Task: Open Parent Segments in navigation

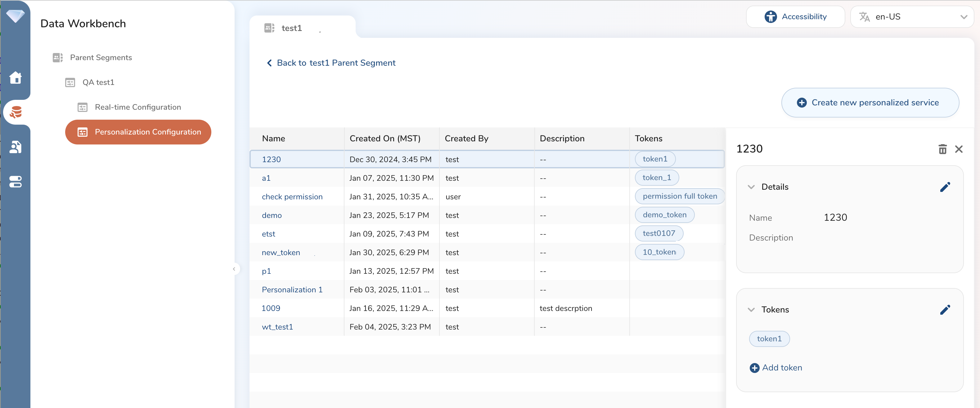Action: [x=101, y=57]
